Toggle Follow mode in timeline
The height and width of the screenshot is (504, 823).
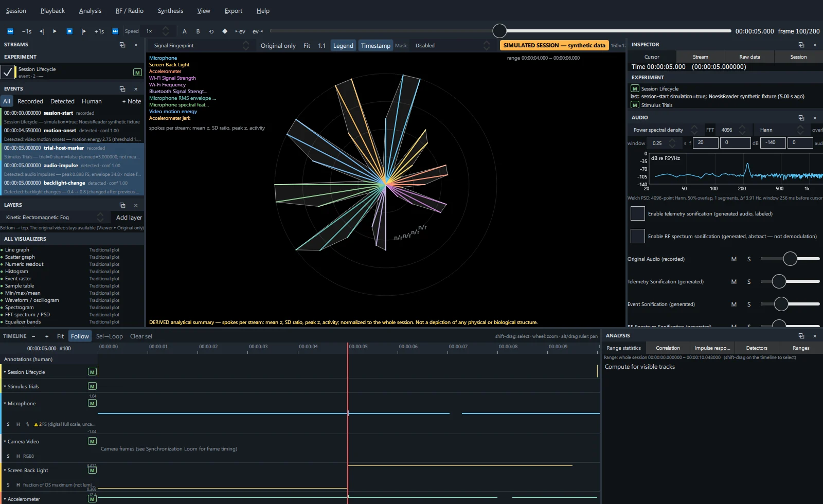click(80, 336)
